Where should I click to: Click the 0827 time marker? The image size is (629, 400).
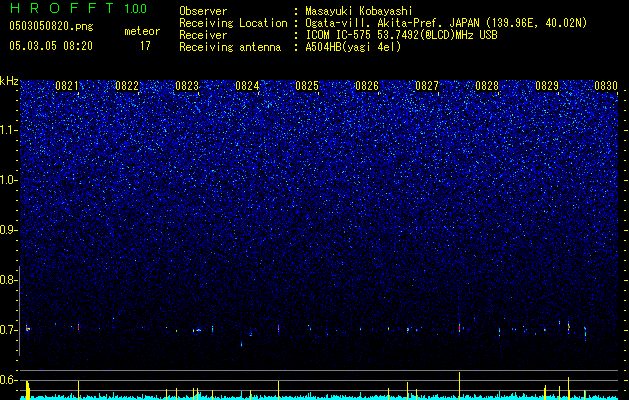427,86
